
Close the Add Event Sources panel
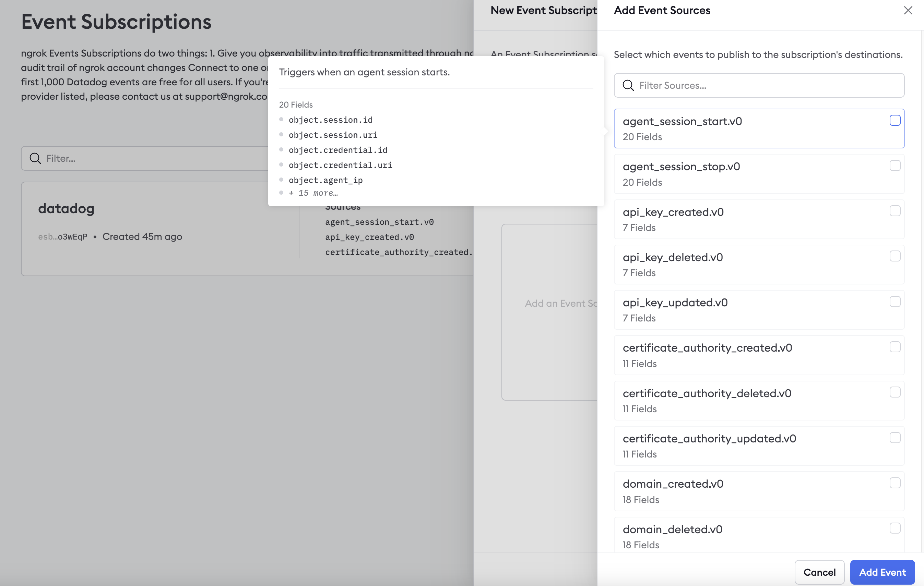click(908, 10)
